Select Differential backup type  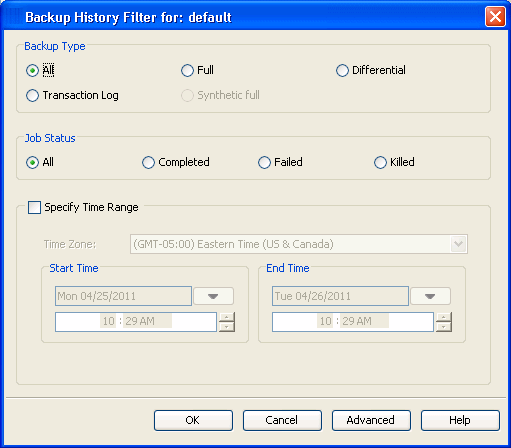pos(342,70)
